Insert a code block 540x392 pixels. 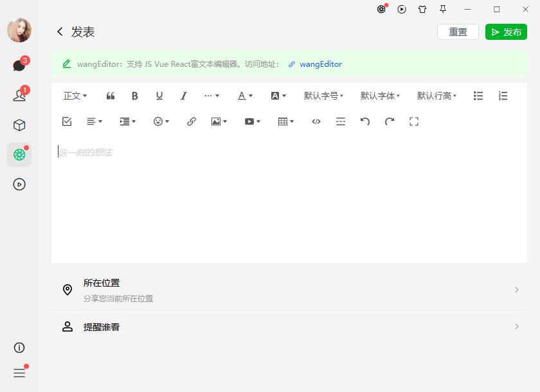pyautogui.click(x=316, y=121)
